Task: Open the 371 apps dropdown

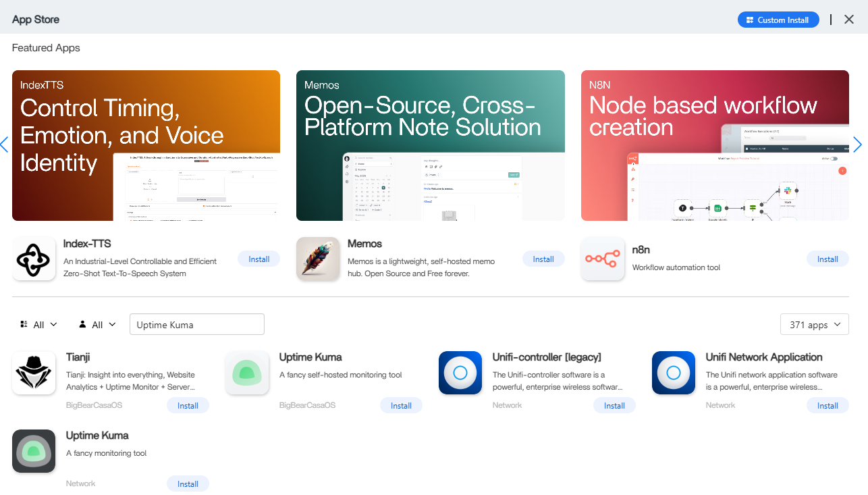Action: click(814, 325)
